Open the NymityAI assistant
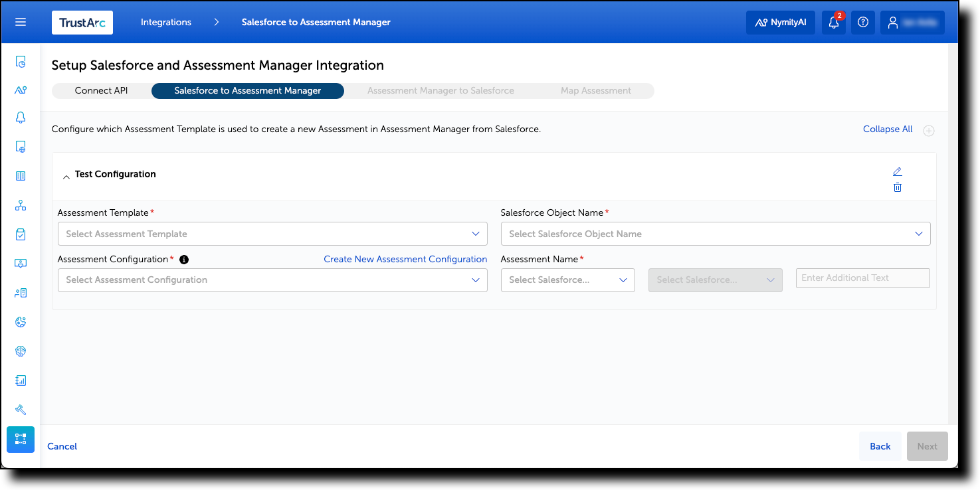The height and width of the screenshot is (490, 980). tap(780, 22)
